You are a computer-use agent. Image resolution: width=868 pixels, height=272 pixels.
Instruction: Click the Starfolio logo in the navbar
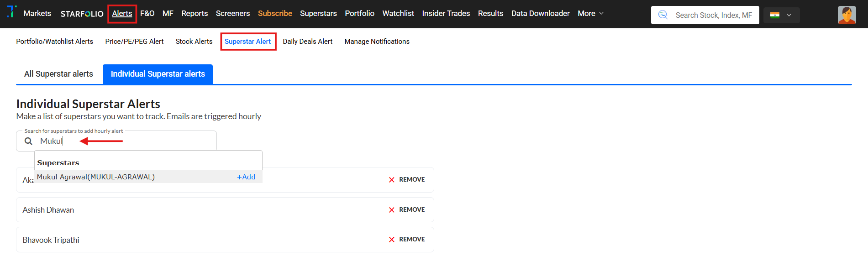[x=82, y=14]
